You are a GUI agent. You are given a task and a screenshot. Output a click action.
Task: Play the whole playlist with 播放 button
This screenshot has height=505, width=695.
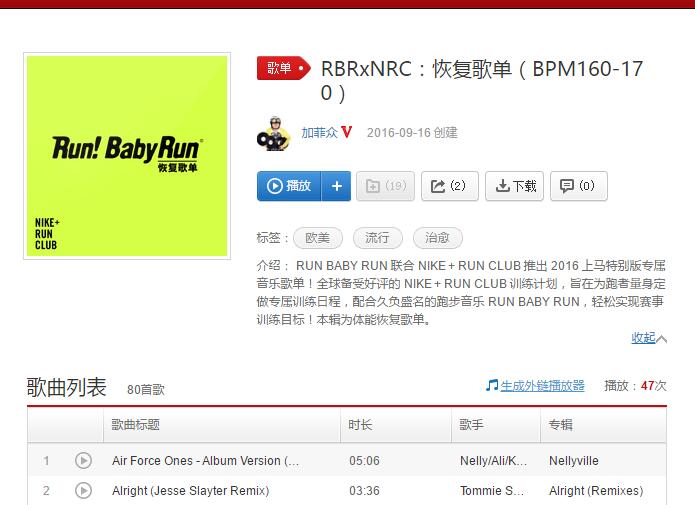(x=289, y=186)
